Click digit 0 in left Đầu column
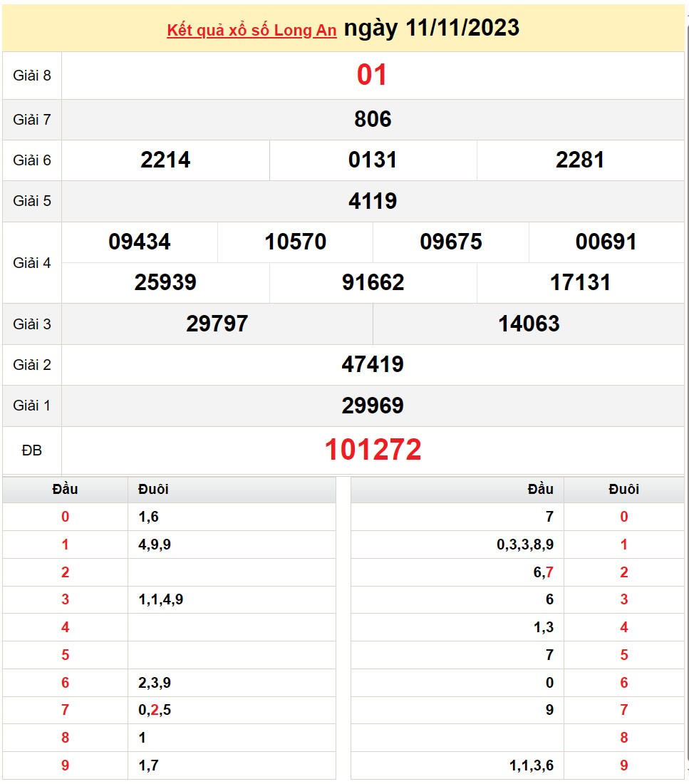Image resolution: width=689 pixels, height=784 pixels. pos(65,516)
